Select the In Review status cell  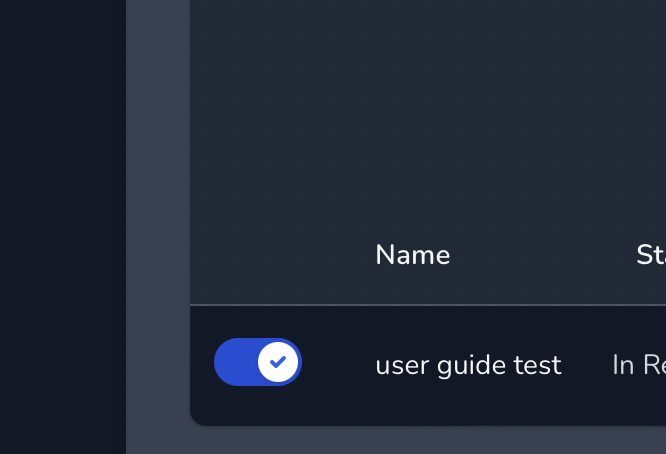639,365
